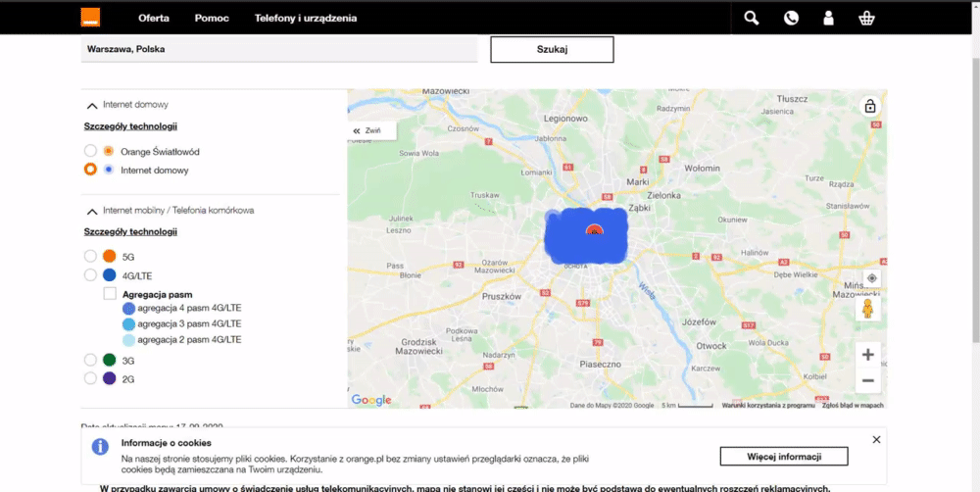This screenshot has width=980, height=492.
Task: Collapse the Internet domowy section
Action: 92,105
